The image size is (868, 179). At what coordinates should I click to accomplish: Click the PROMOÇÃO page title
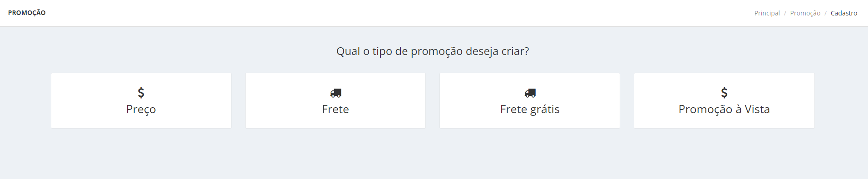(x=27, y=13)
